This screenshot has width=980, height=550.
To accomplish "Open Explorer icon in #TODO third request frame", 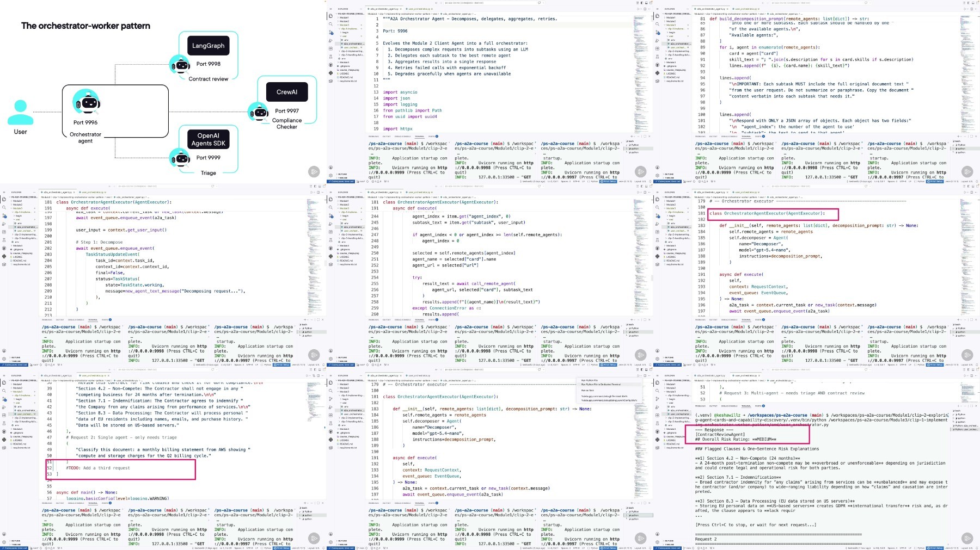I will (4, 382).
